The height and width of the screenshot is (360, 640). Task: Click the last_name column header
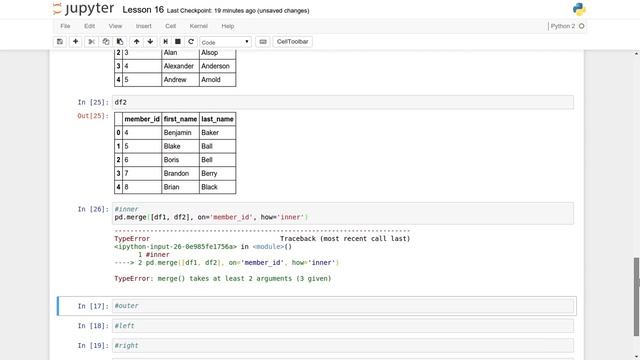tap(218, 119)
